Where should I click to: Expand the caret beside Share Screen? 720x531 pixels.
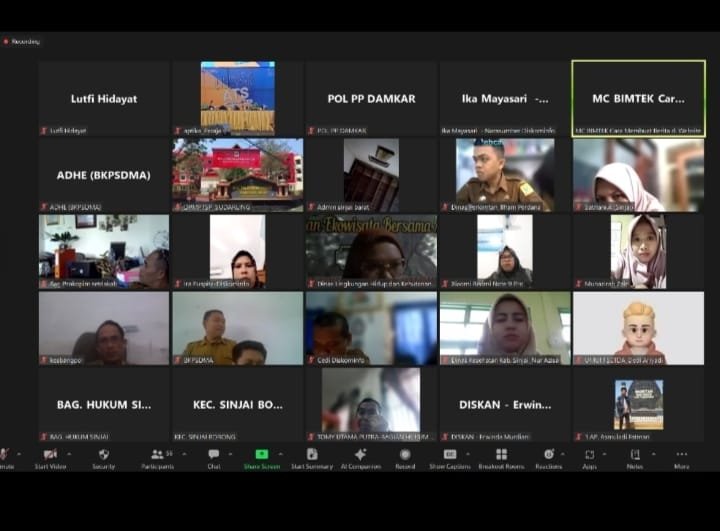click(282, 454)
